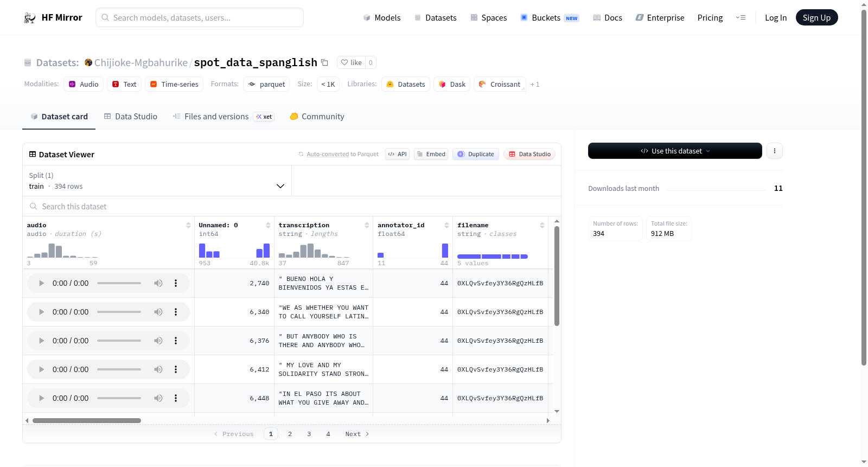Screen dimensions: 868x467
Task: Mute the audio in the 6,412 row
Action: coord(158,369)
